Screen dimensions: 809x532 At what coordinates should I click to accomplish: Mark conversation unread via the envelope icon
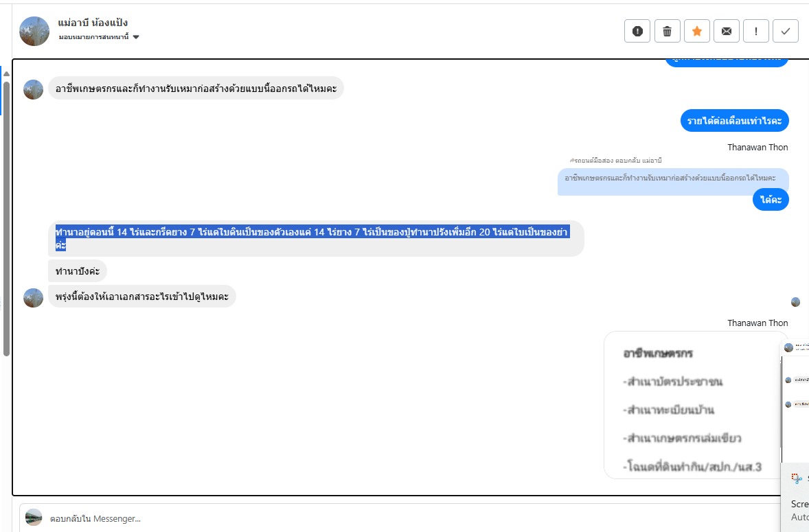tap(727, 32)
